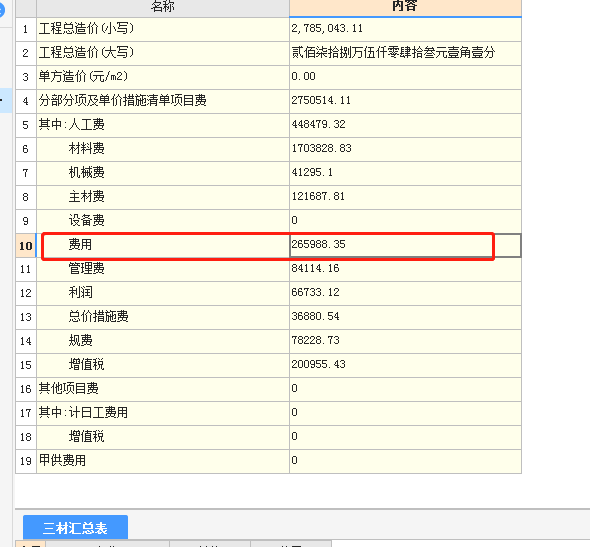This screenshot has height=547, width=590.
Task: Select the value 121687.81
Action: point(405,198)
